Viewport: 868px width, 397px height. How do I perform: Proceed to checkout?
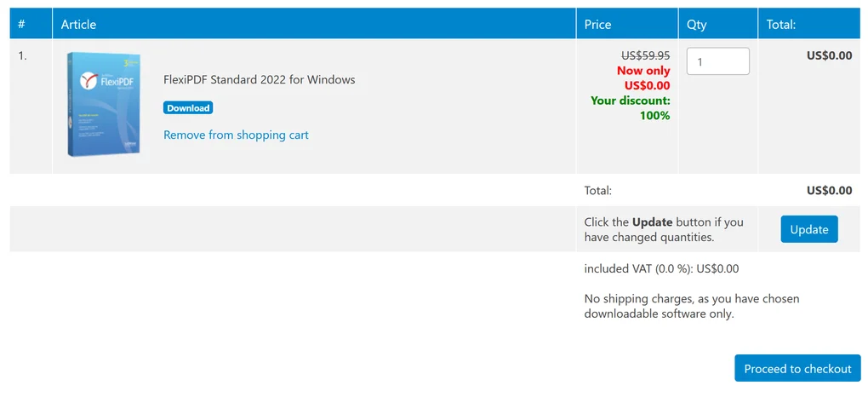coord(797,369)
